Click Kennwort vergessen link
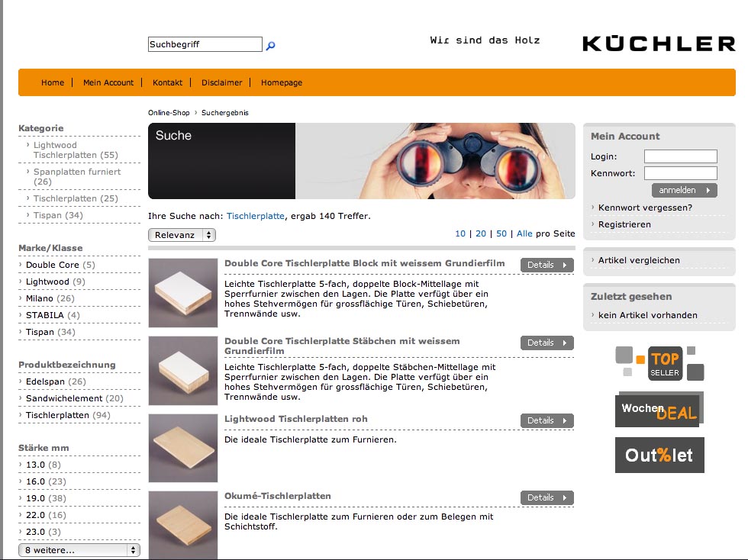The width and height of the screenshot is (748, 560). 645,208
